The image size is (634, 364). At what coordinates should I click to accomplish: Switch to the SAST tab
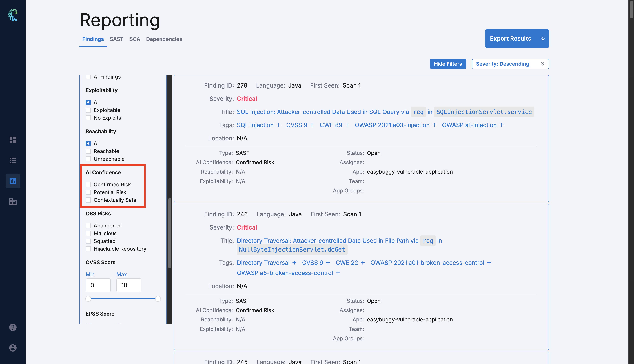[116, 39]
